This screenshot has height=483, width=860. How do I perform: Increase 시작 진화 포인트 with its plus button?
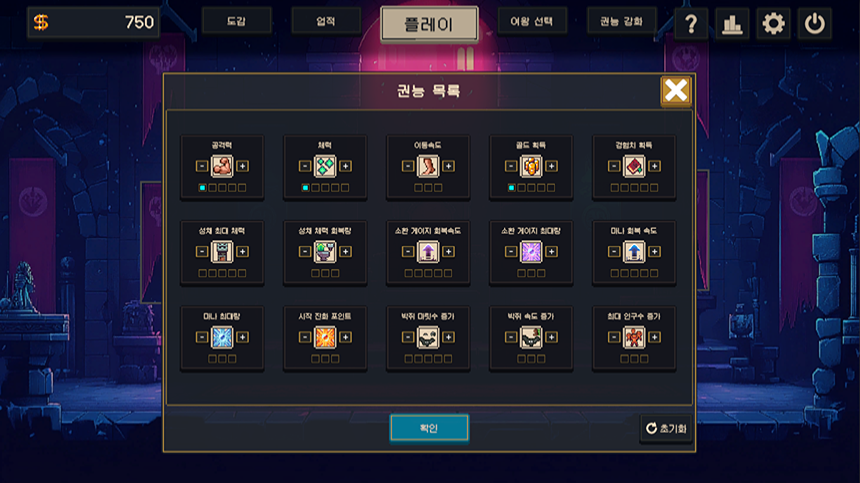346,337
